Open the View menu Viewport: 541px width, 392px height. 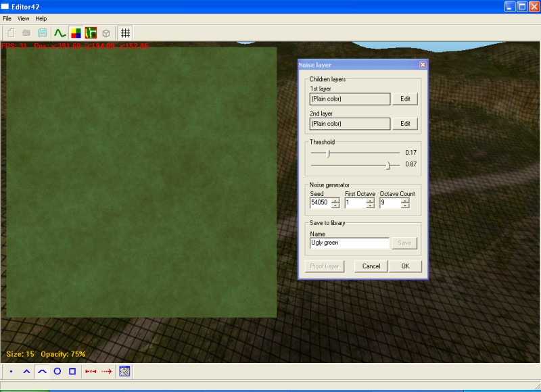[23, 18]
